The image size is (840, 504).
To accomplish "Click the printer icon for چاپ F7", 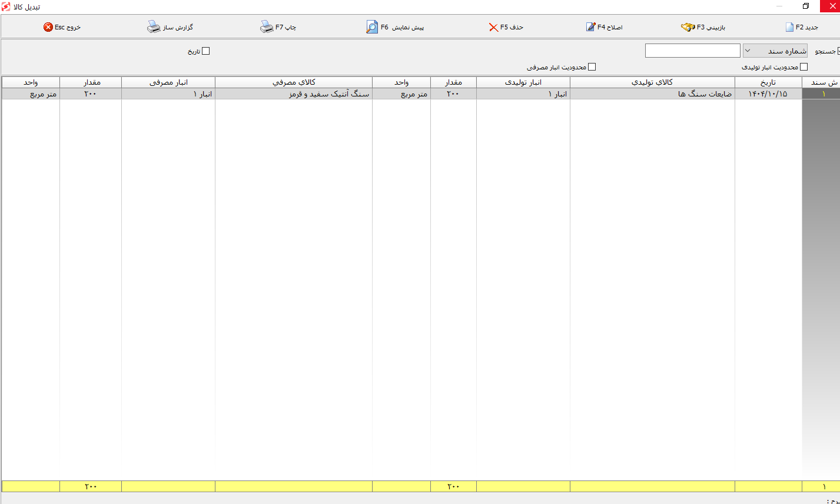I will pyautogui.click(x=267, y=27).
